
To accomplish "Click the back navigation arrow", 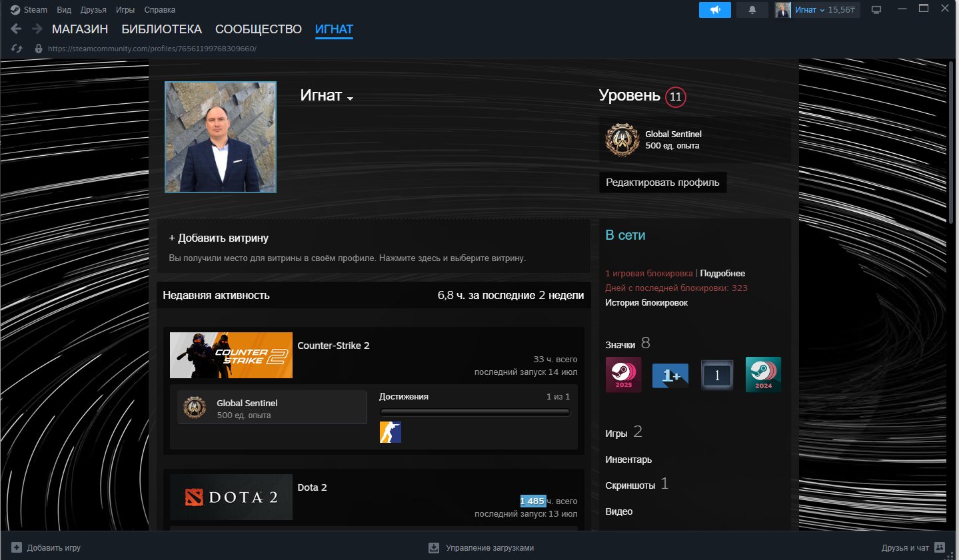I will tap(16, 29).
